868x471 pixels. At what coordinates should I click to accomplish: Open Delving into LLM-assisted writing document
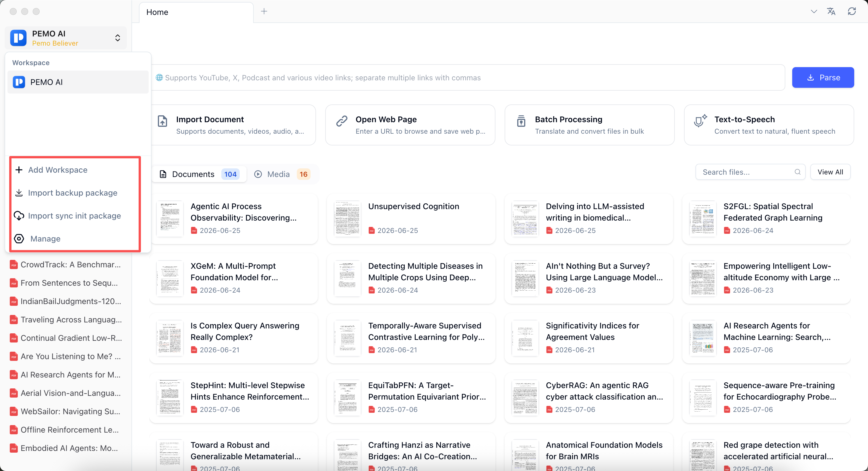589,219
